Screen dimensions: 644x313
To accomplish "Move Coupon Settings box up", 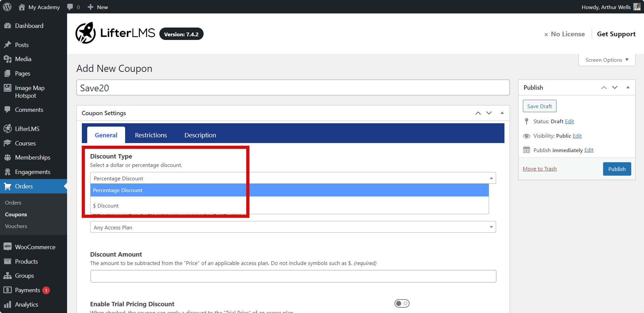I will (x=478, y=113).
